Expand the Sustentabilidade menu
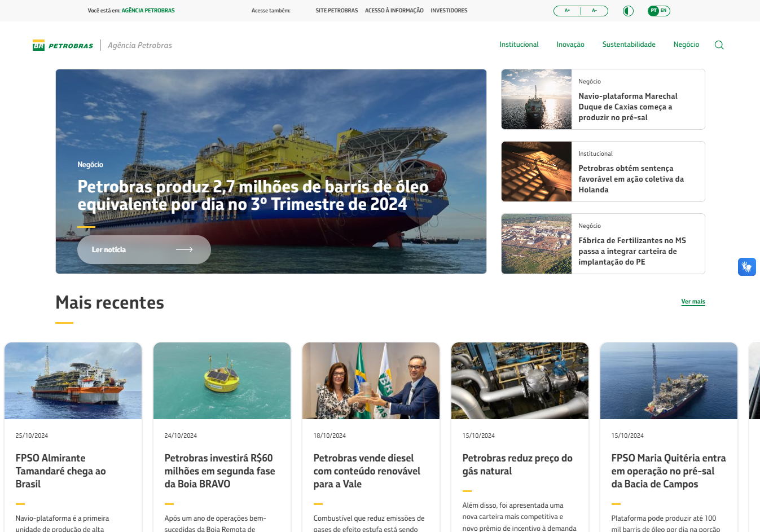 629,45
